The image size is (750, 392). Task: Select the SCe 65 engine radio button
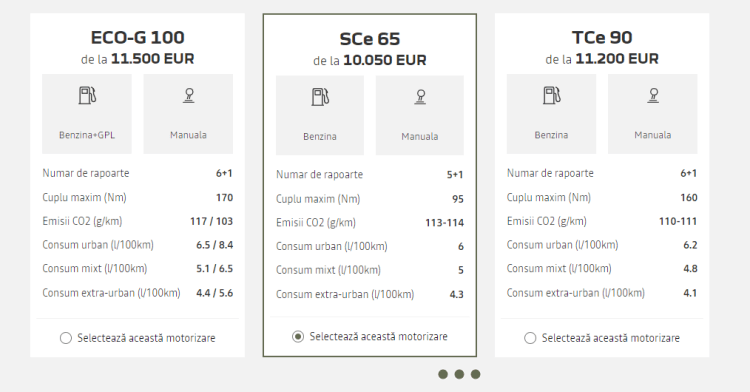(298, 337)
